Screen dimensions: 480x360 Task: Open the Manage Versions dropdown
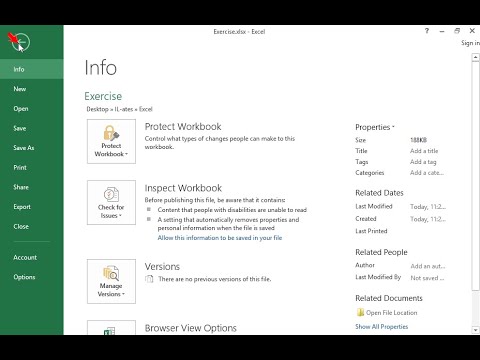pyautogui.click(x=111, y=281)
